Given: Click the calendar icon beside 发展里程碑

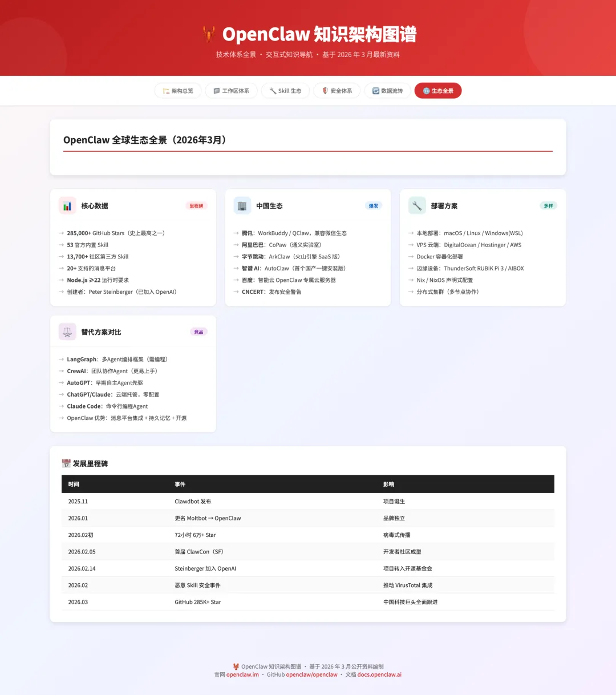Looking at the screenshot, I should [66, 463].
